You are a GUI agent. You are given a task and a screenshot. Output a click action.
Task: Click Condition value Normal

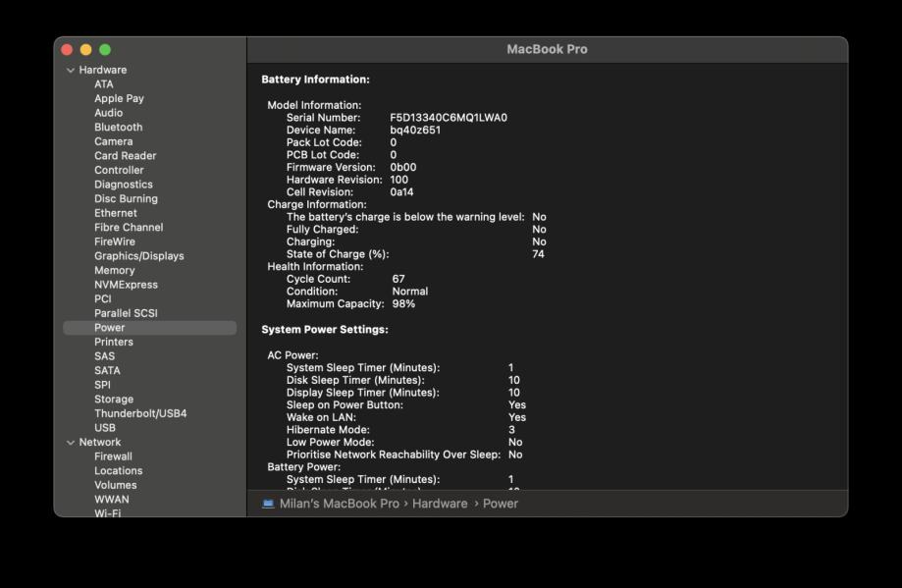409,292
